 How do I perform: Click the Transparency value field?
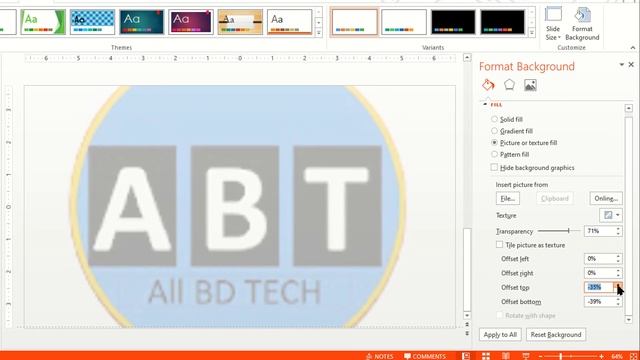click(x=600, y=231)
